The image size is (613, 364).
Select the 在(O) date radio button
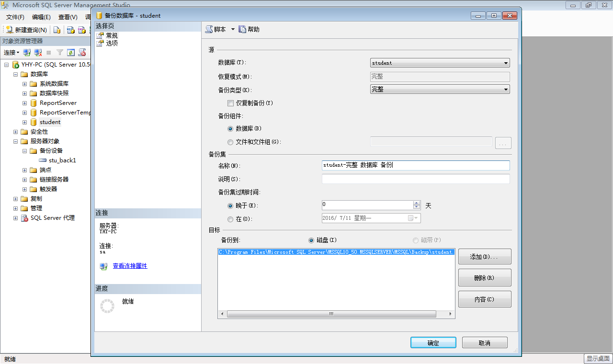[x=230, y=219]
